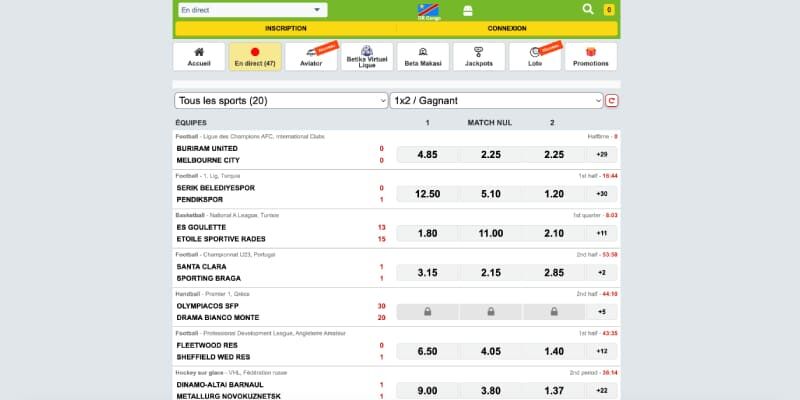
Task: Open DINAMO-ALTAI BARNAUL match details
Action: click(x=220, y=384)
